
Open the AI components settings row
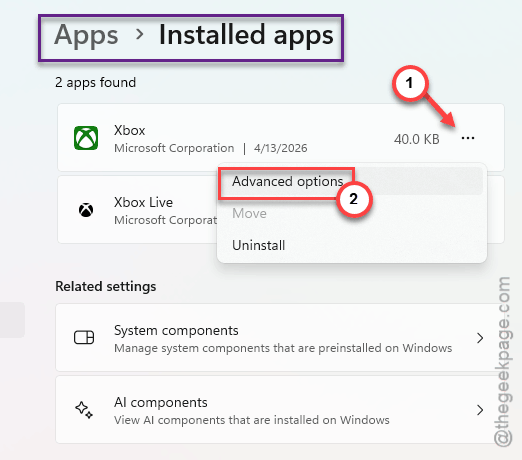point(280,409)
